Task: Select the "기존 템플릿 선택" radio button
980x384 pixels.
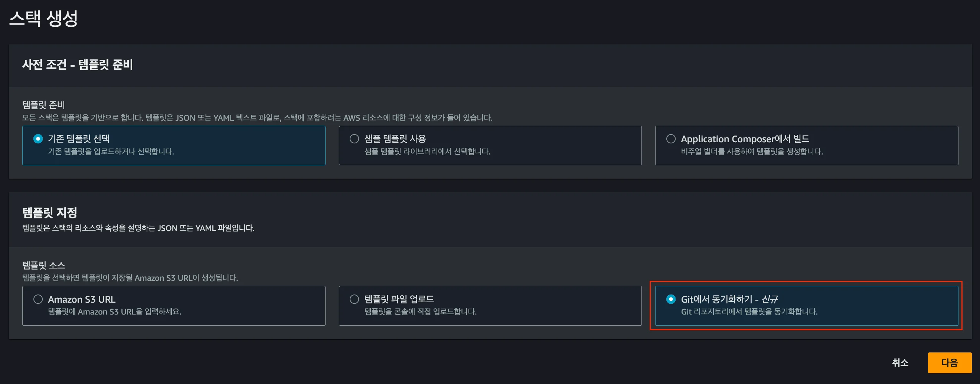Action: (x=37, y=139)
